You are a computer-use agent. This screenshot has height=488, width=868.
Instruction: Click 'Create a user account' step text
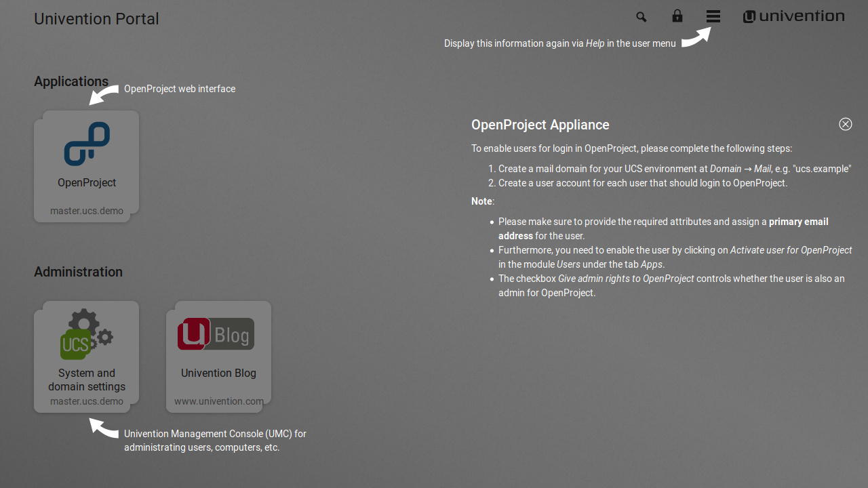click(x=643, y=183)
